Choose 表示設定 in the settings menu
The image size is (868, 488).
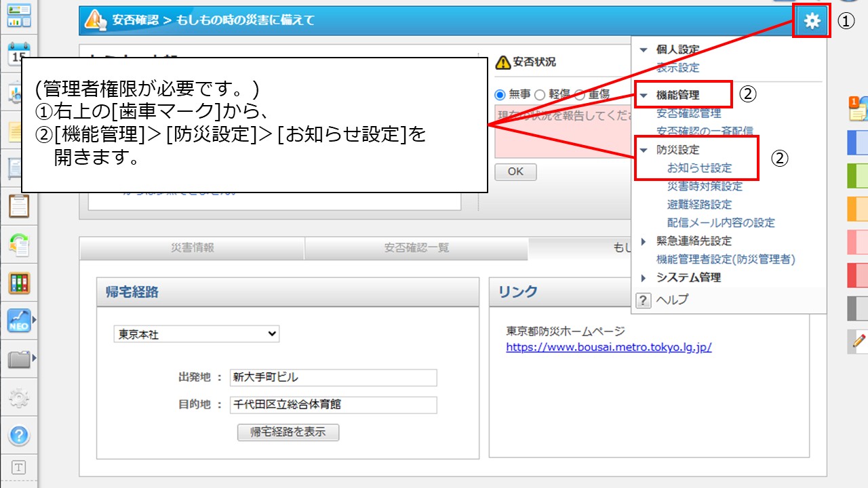tap(678, 68)
